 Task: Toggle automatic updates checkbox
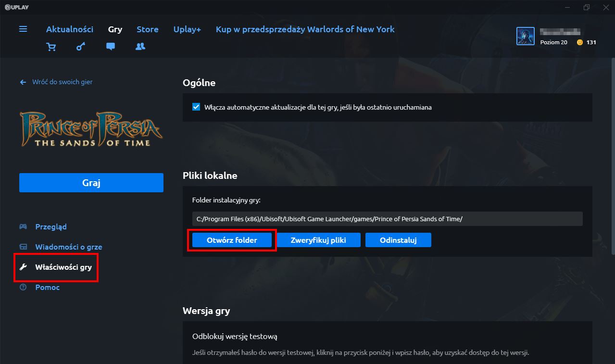196,107
